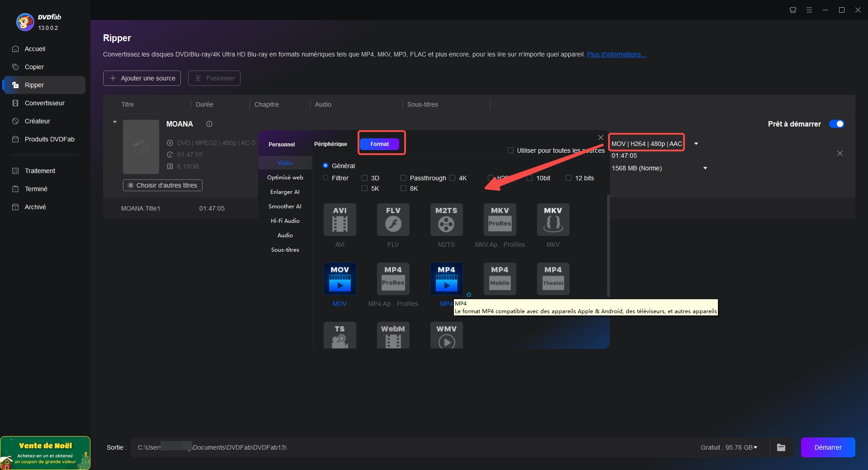The height and width of the screenshot is (470, 868).
Task: Open the Plus d'informations link
Action: pyautogui.click(x=617, y=54)
